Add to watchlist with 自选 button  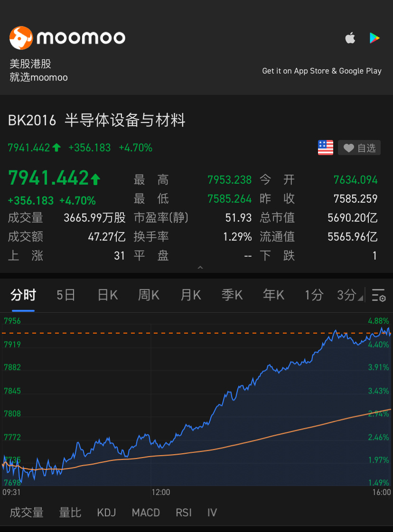359,148
